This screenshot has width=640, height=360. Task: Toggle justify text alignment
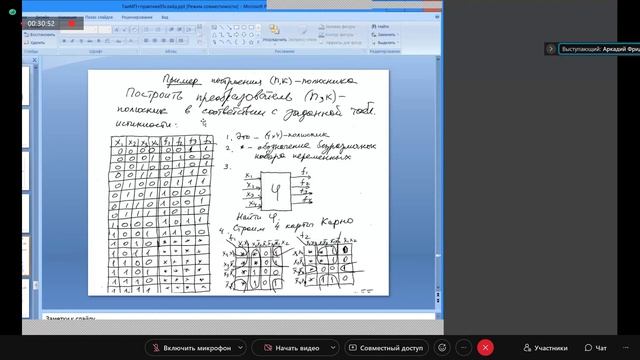(172, 41)
